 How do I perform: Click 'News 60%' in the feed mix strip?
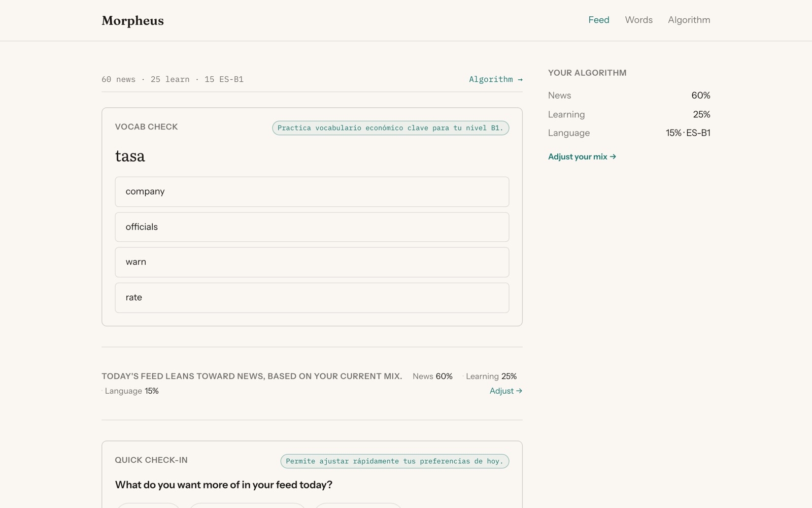(432, 376)
